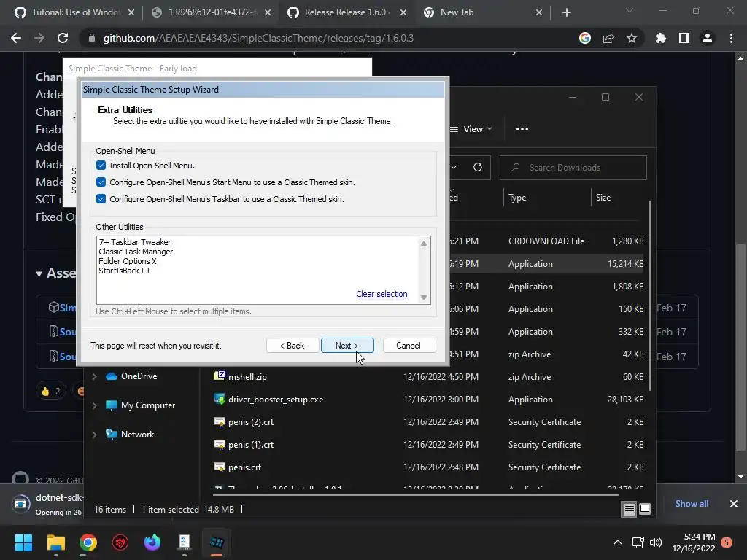This screenshot has width=747, height=560.
Task: Open View dropdown in File Explorer
Action: tap(471, 128)
